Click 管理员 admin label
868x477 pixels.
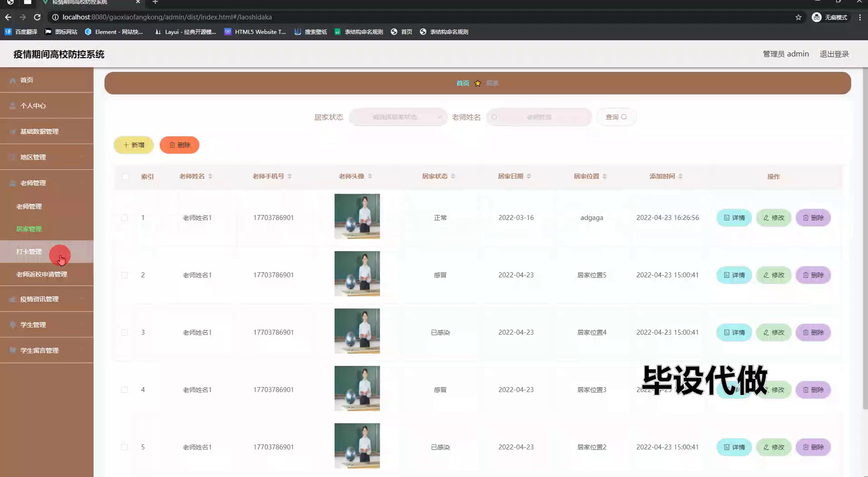[786, 54]
